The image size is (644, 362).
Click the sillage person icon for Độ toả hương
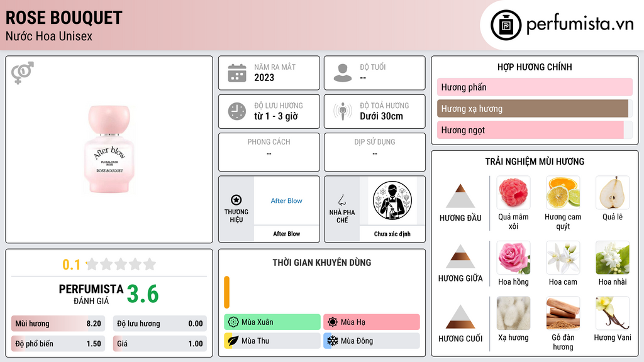(343, 111)
